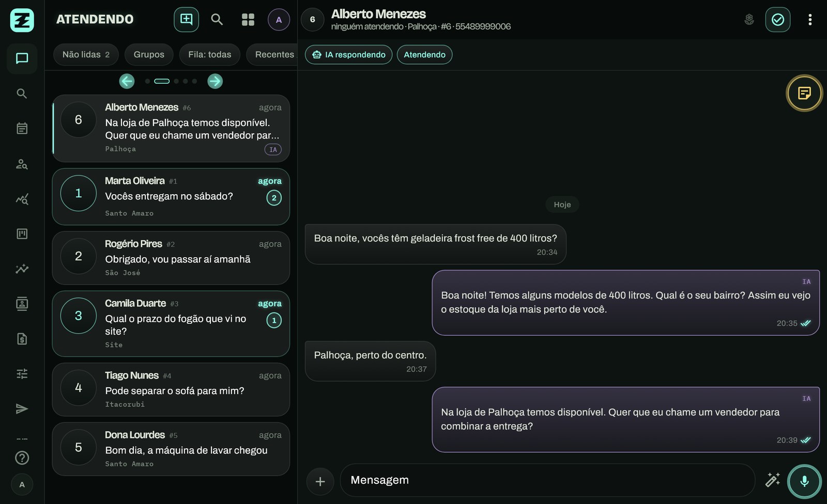Click the São José label on Rogério Pires

coord(122,273)
